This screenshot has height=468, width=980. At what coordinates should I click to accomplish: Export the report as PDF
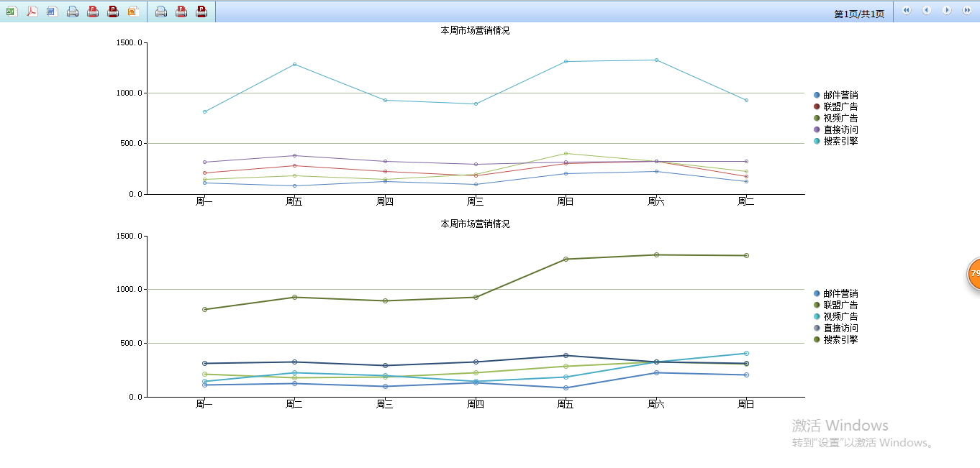(32, 11)
